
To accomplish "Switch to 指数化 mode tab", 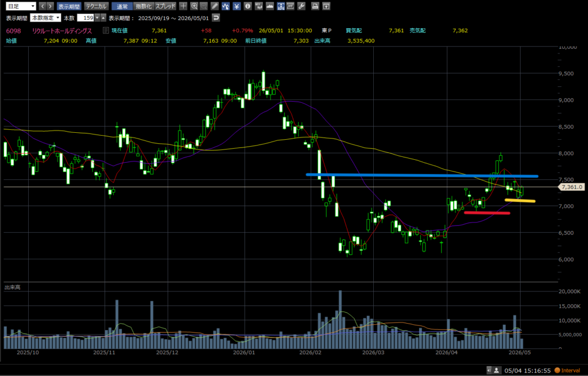I will point(144,6).
